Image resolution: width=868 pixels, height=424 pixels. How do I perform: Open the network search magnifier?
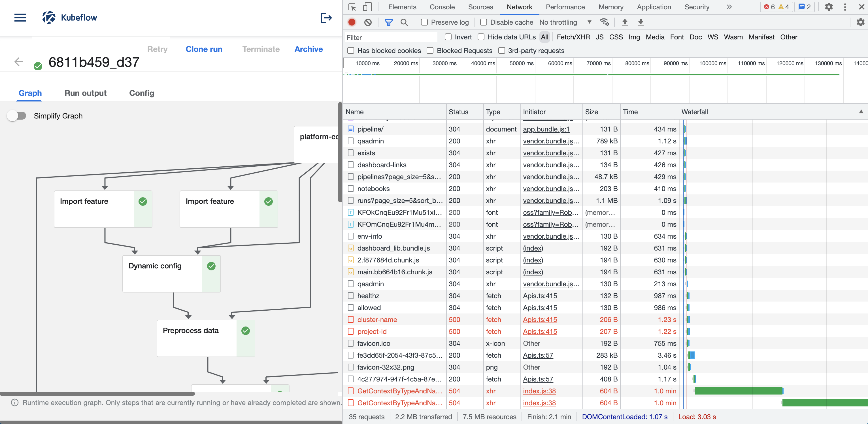click(x=404, y=22)
